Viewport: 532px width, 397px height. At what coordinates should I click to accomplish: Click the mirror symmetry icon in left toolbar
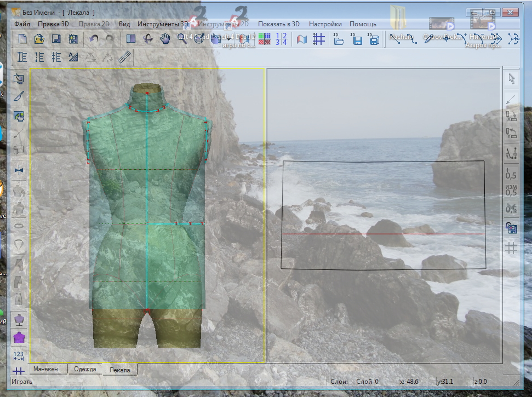pos(20,170)
